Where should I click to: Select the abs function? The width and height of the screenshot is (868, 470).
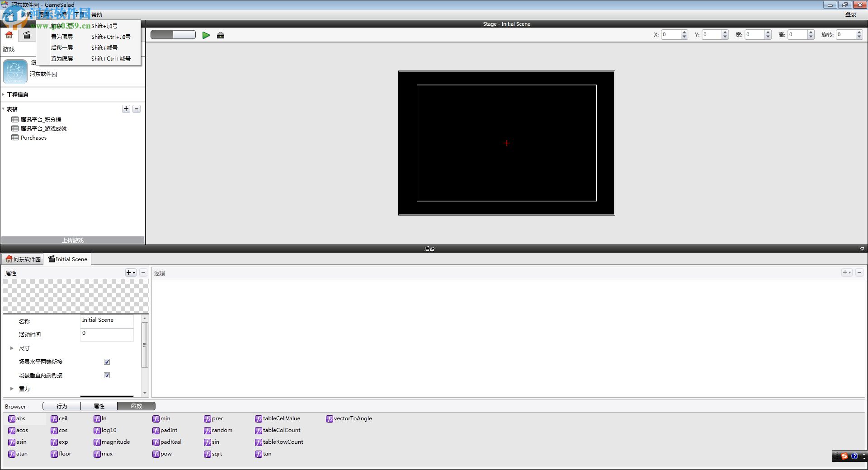tap(17, 418)
